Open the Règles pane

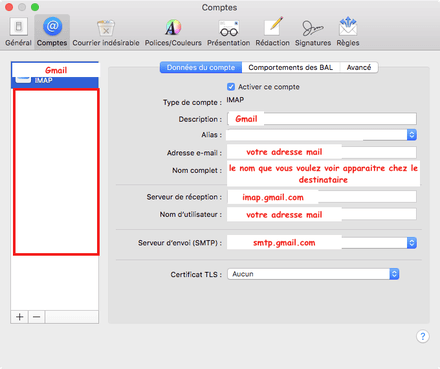click(348, 32)
